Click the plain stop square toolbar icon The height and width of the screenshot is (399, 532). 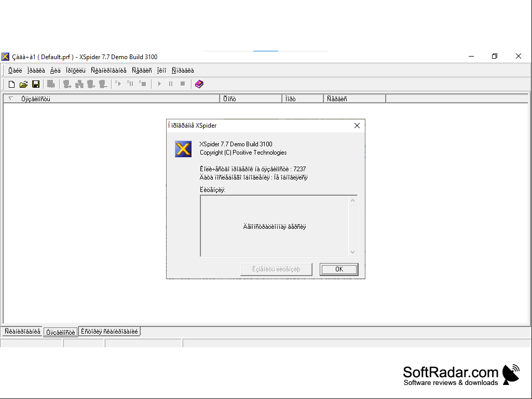click(x=183, y=84)
